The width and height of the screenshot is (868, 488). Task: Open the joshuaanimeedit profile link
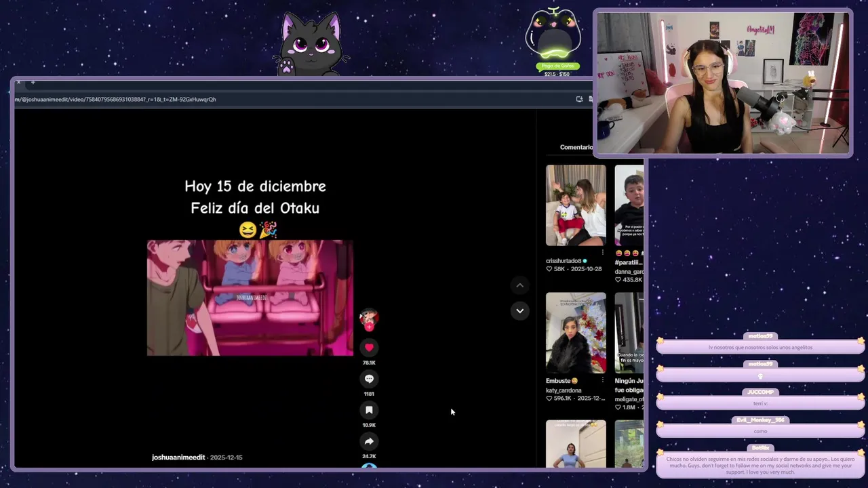pos(178,457)
